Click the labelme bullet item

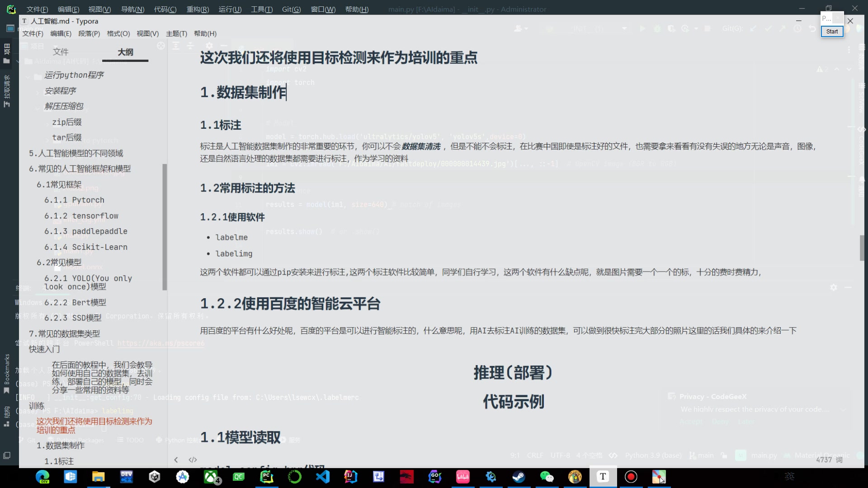pyautogui.click(x=231, y=238)
